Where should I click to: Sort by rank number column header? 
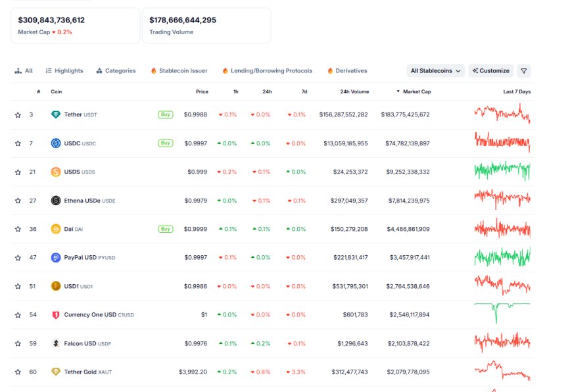point(38,91)
